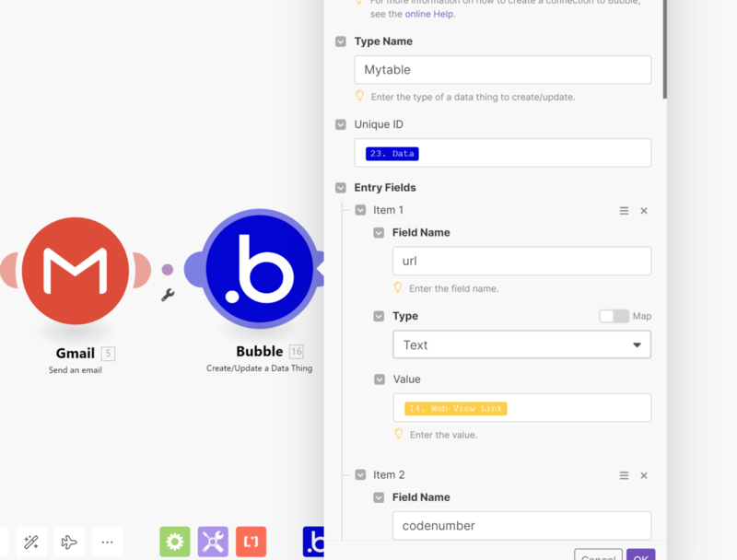Click the reorder handle for Item 1

624,211
